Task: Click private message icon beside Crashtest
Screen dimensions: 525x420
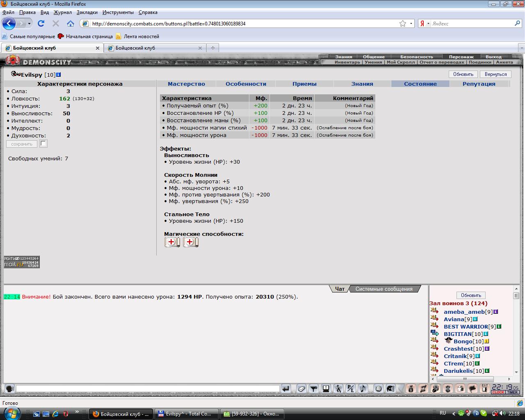Action: (x=435, y=348)
